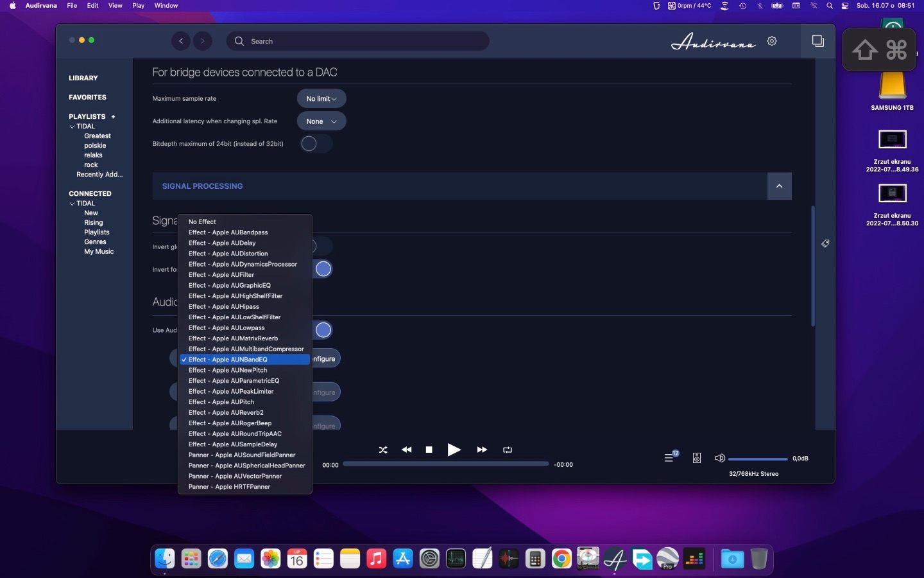924x578 pixels.
Task: Toggle the Invert switch beside the dropdown list
Action: click(x=323, y=269)
